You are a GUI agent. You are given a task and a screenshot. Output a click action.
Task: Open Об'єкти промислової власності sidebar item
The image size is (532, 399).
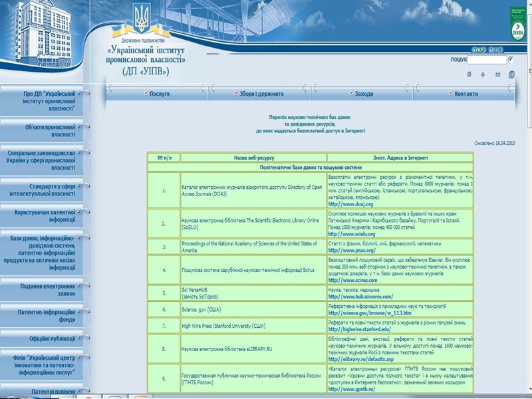click(41, 130)
